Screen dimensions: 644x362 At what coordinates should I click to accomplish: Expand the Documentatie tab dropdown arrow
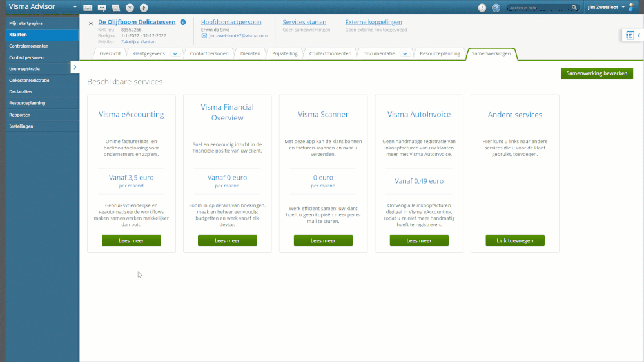click(405, 53)
